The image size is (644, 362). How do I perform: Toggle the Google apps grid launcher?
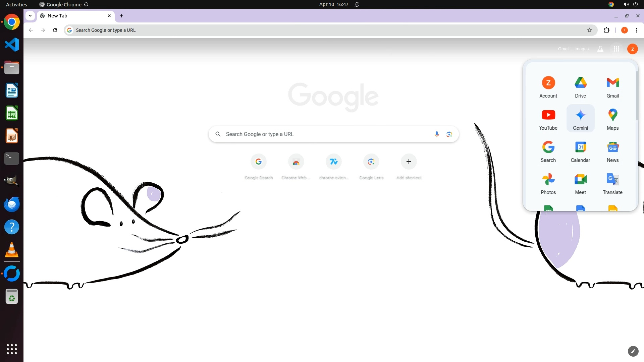tap(616, 49)
